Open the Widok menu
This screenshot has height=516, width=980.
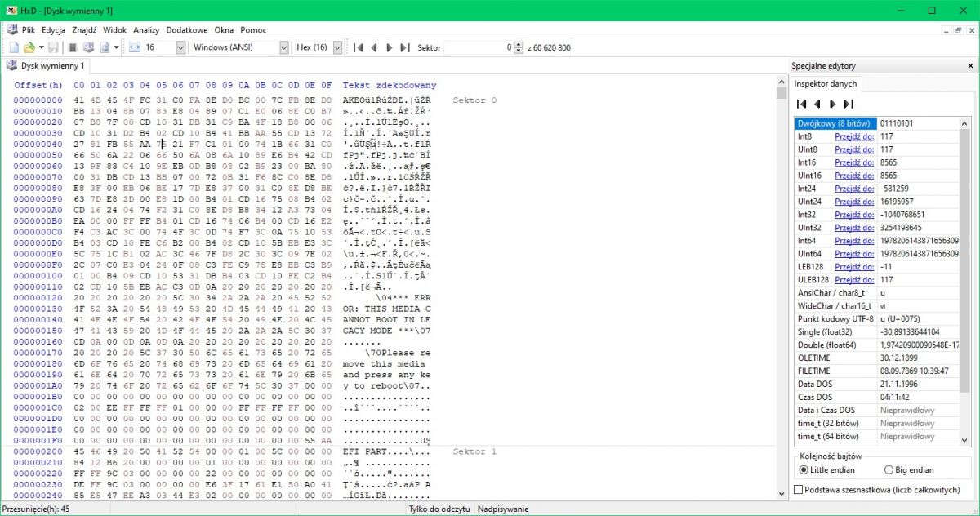[x=115, y=29]
